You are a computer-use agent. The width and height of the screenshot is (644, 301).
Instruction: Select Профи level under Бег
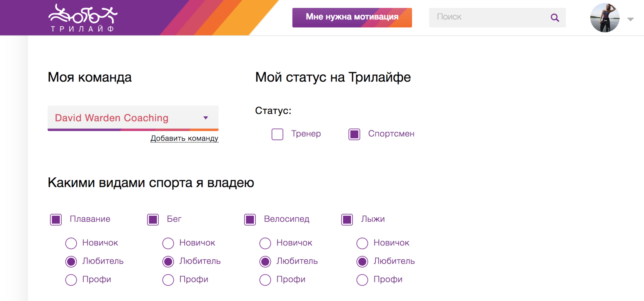tap(168, 280)
